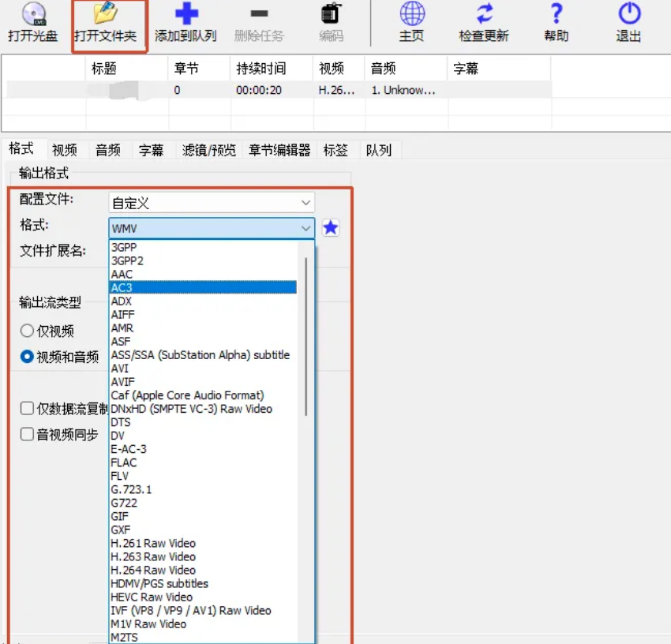Image resolution: width=671 pixels, height=644 pixels.
Task: Check updates with 检查更新 icon
Action: pos(485,13)
